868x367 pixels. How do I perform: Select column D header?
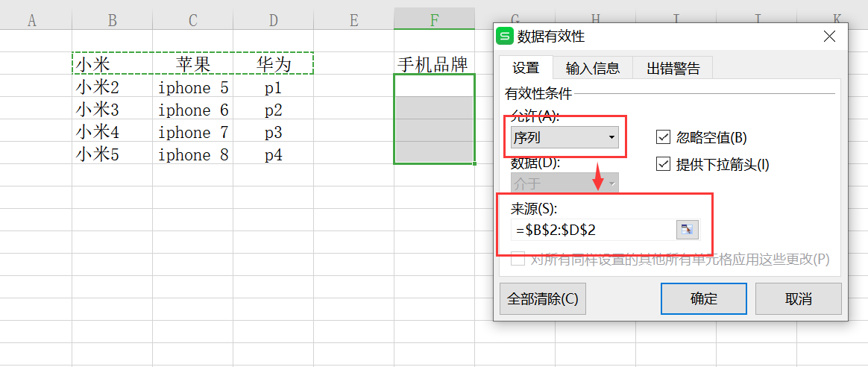(274, 20)
